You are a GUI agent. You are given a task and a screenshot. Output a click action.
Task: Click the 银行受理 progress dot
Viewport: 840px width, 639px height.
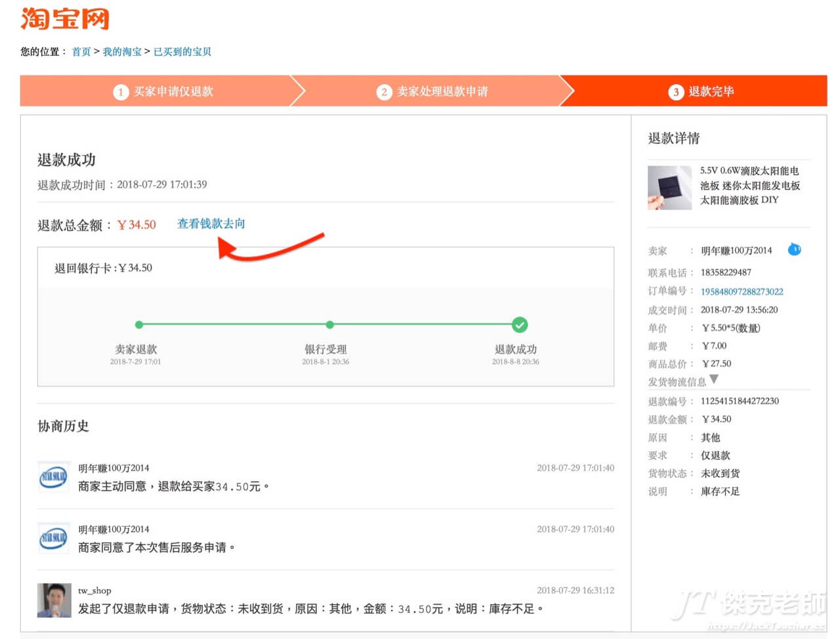point(330,324)
